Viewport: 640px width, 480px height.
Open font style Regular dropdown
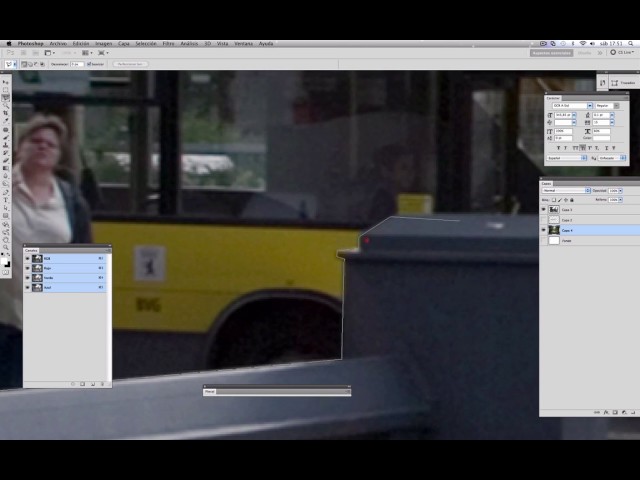pyautogui.click(x=616, y=106)
